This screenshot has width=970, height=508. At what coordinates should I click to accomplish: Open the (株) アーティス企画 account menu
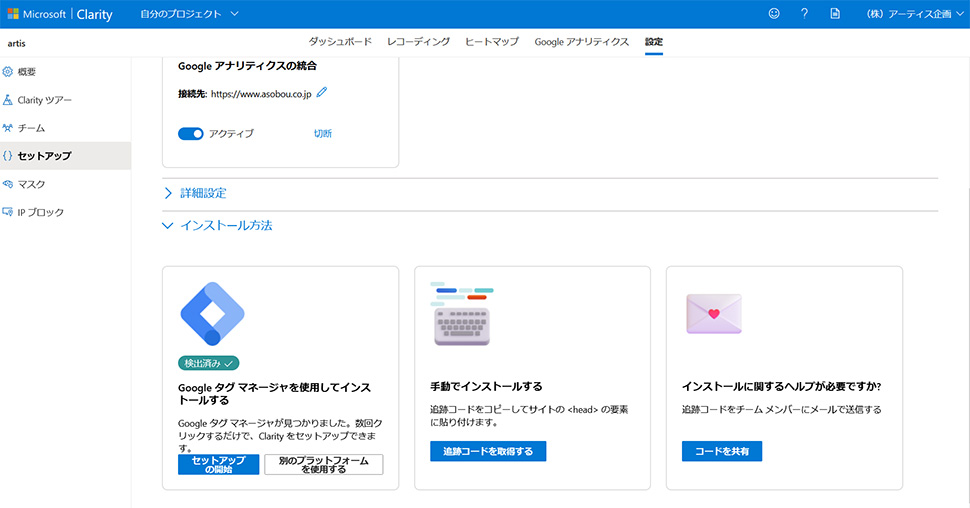click(x=915, y=14)
